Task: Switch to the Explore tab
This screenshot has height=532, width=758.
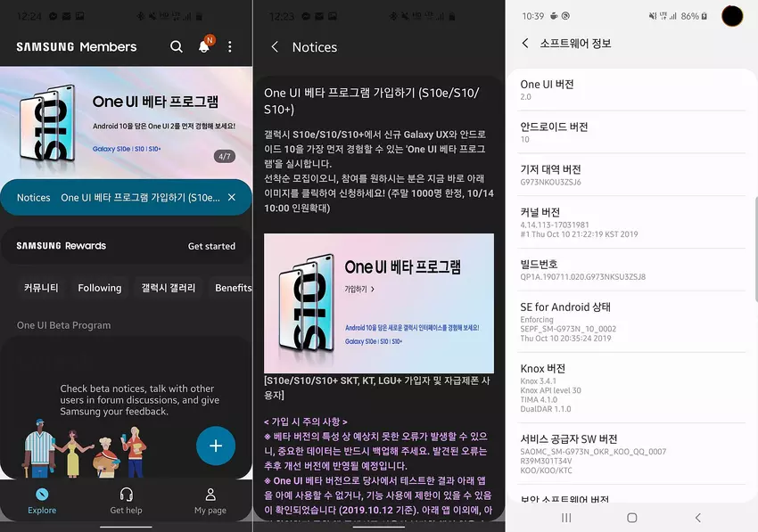Action: point(42,500)
